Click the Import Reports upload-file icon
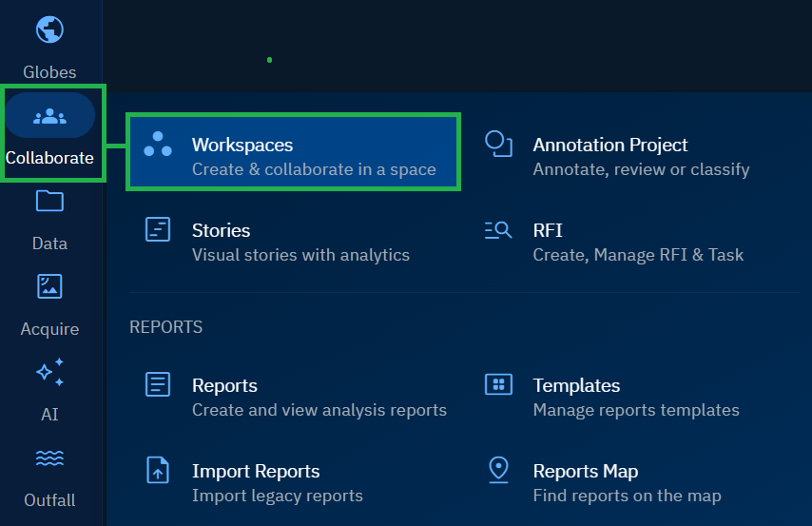This screenshot has width=812, height=526. pyautogui.click(x=158, y=470)
